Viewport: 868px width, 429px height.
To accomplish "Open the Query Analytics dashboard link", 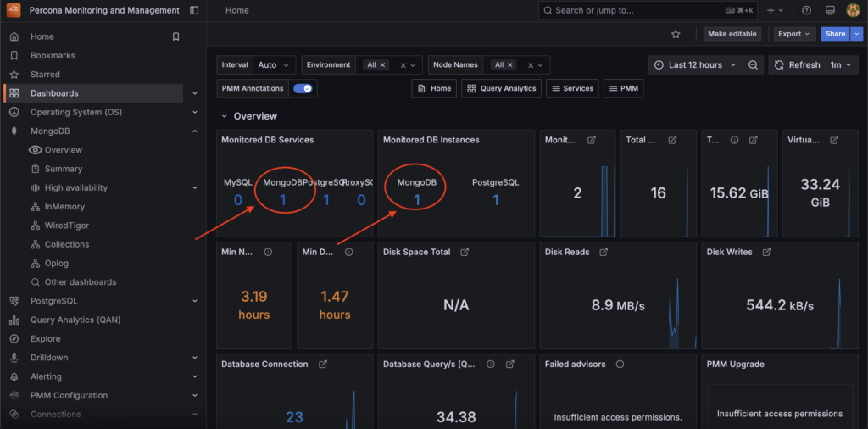I will click(x=501, y=88).
